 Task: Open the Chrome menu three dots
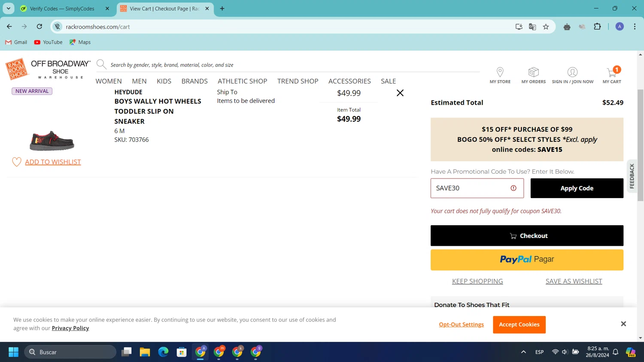click(x=635, y=27)
